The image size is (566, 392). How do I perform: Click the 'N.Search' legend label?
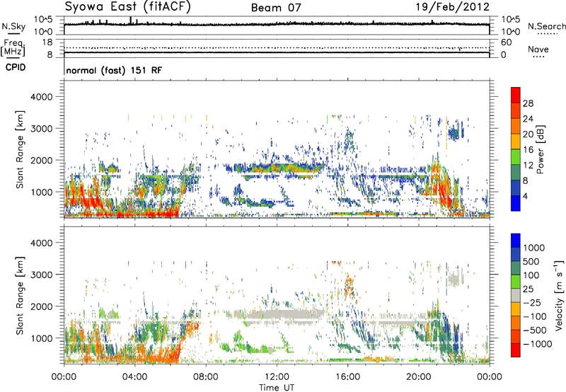click(x=546, y=26)
